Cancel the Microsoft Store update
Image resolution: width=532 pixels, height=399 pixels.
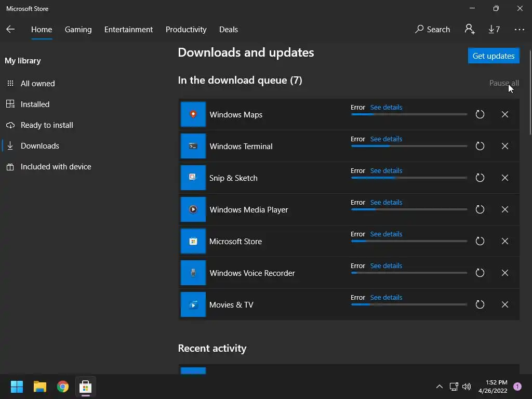pyautogui.click(x=505, y=241)
